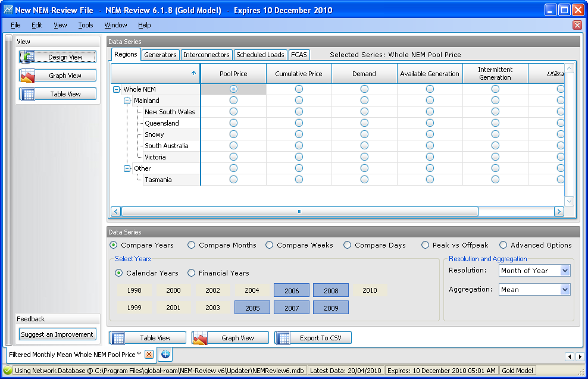Switch to the Generators tab
Viewport: 588px width, 379px height.
point(160,55)
